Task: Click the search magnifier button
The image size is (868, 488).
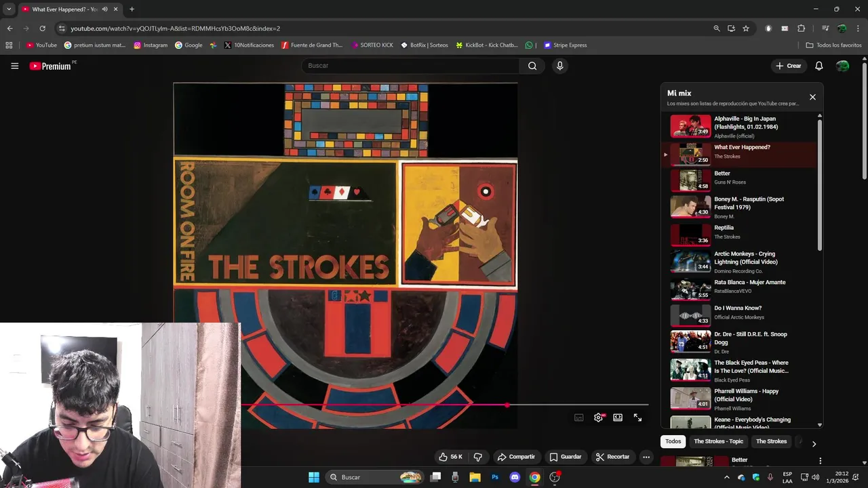Action: click(532, 66)
